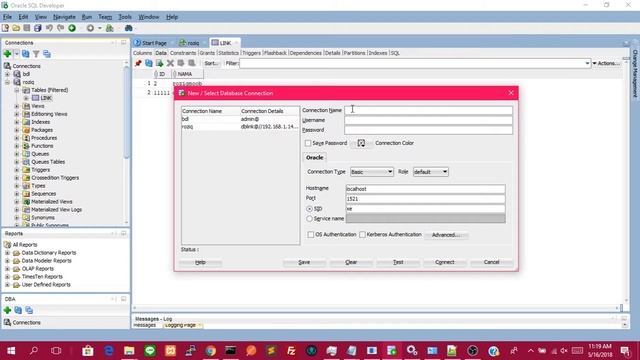The height and width of the screenshot is (360, 640).
Task: Expand the Views tree node
Action: point(17,106)
